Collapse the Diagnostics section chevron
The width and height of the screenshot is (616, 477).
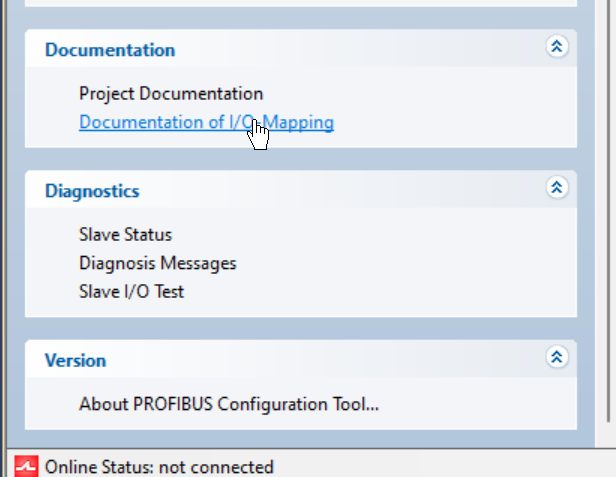point(557,187)
